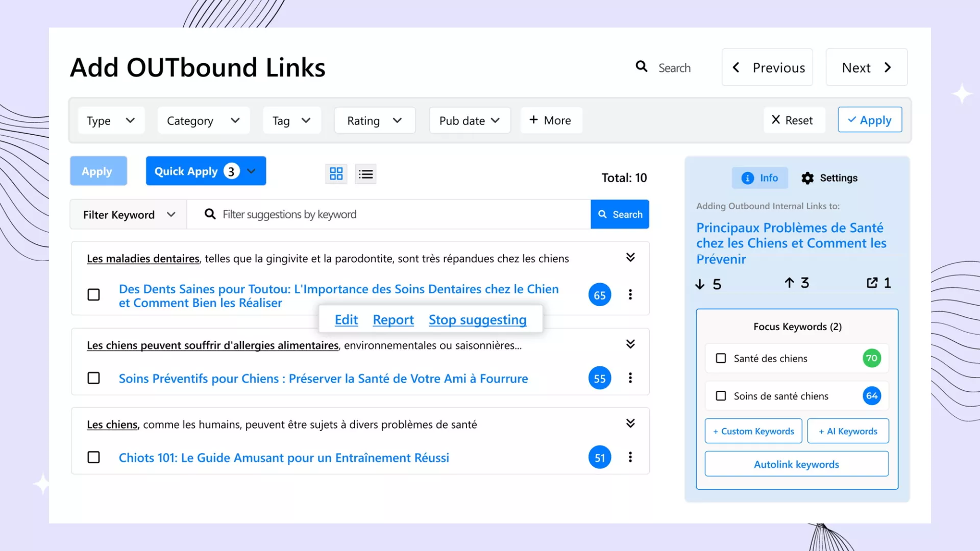This screenshot has width=980, height=551.
Task: Open three-dot menu for Chiots 101 suggestion
Action: tap(630, 457)
